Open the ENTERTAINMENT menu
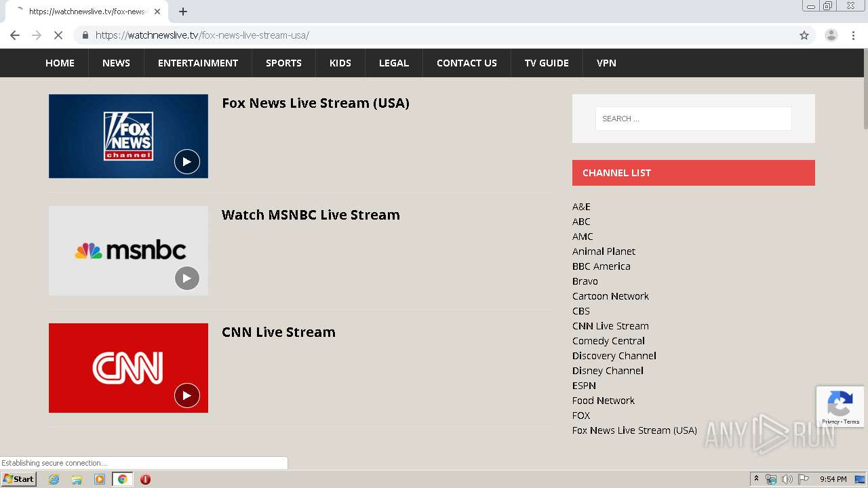Screen dimensions: 868x488 click(x=198, y=63)
